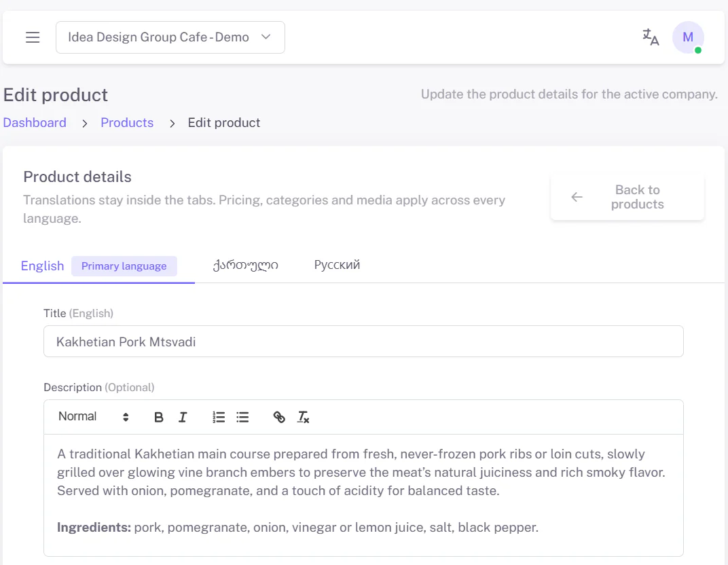Switch to the ქართული language tab
The height and width of the screenshot is (565, 728).
[246, 265]
